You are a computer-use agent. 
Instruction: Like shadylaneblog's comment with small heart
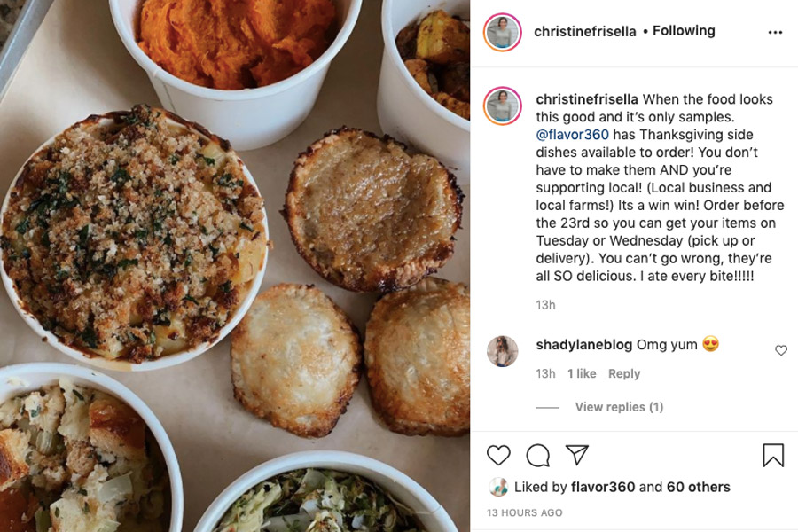pos(781,350)
